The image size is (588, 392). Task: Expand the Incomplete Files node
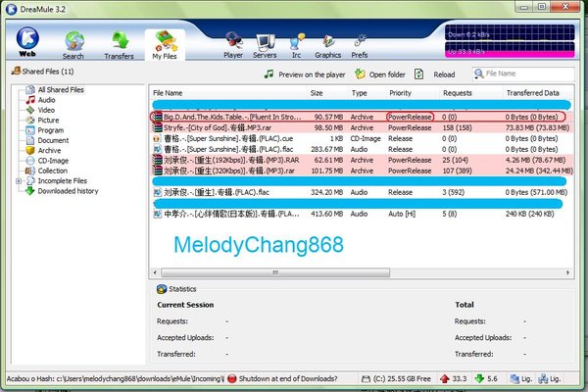point(19,181)
